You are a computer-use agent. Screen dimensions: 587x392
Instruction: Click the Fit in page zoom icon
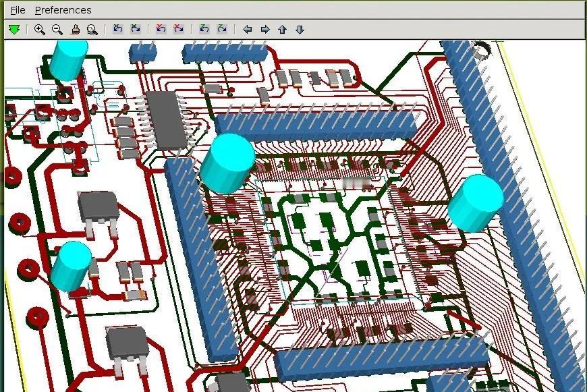(92, 29)
